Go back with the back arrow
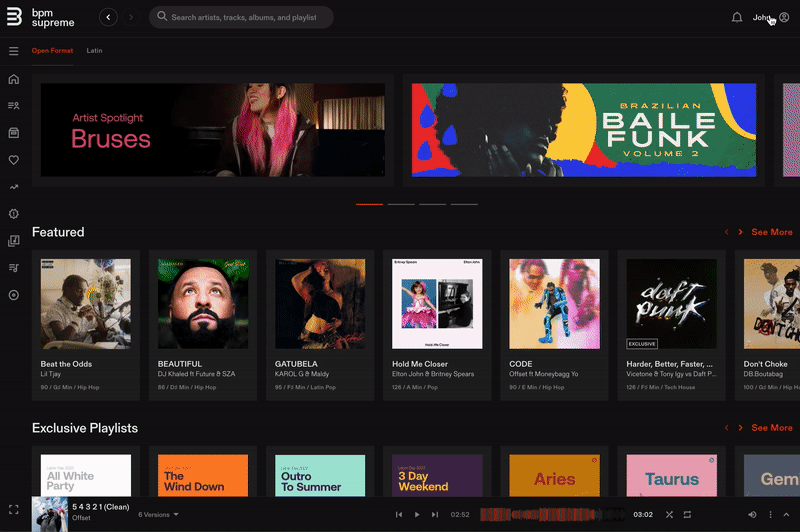 (x=108, y=17)
